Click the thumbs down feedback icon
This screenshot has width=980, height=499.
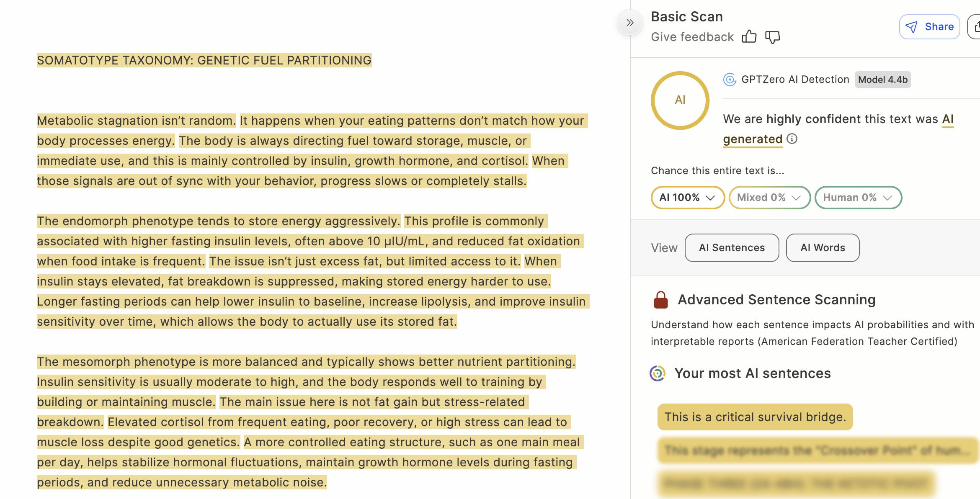[x=772, y=37]
